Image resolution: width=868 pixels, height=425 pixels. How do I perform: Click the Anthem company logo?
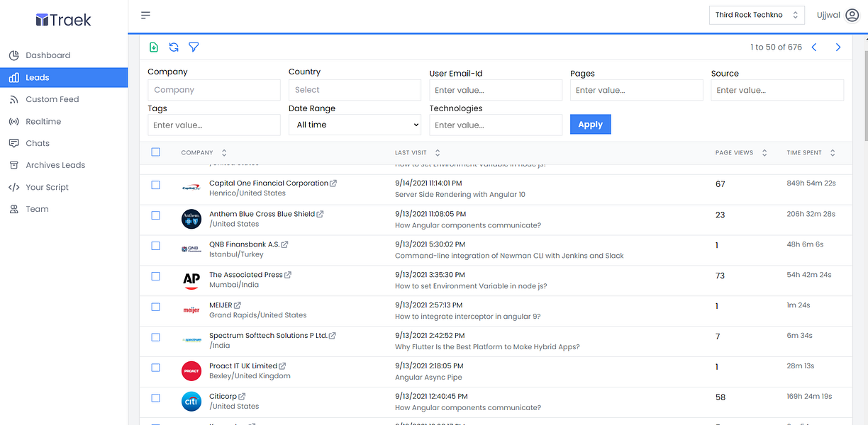click(x=191, y=219)
